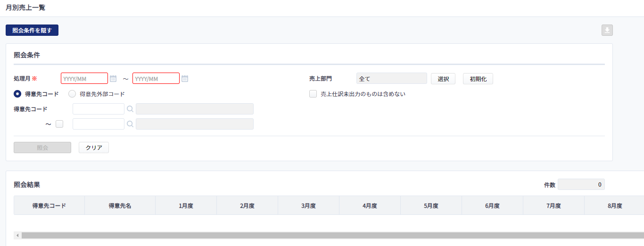Image resolution: width=644 pixels, height=246 pixels.
Task: Check 売上仕訳未出力のものは含めない checkbox
Action: click(313, 94)
